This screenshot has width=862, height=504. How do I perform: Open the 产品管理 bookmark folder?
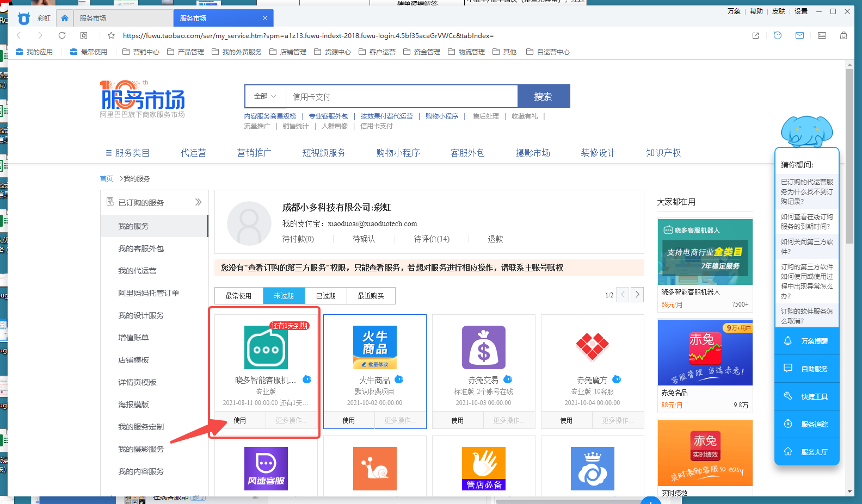pos(186,52)
